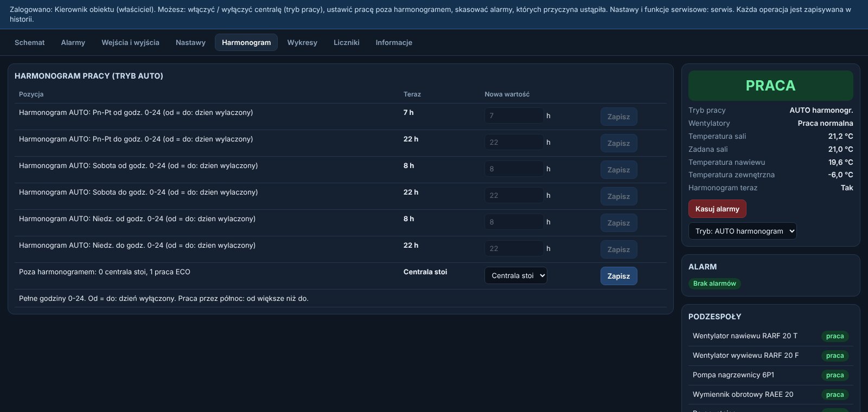Click the Pn-Pt od godz. input field
868x412 pixels.
pos(514,115)
